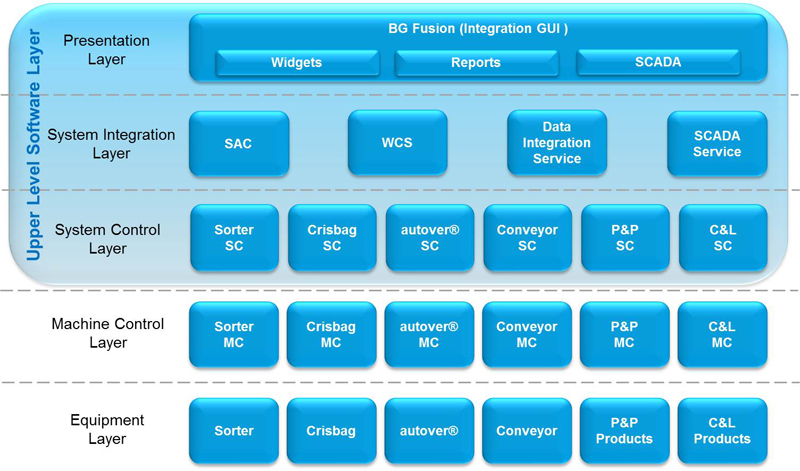800x471 pixels.
Task: Click the System Control Layer label
Action: (x=108, y=239)
